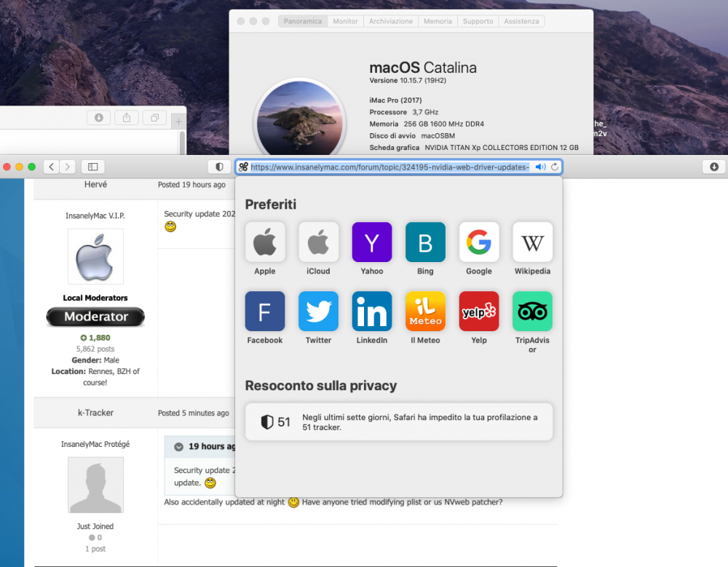Open the Facebook favorite

265,311
